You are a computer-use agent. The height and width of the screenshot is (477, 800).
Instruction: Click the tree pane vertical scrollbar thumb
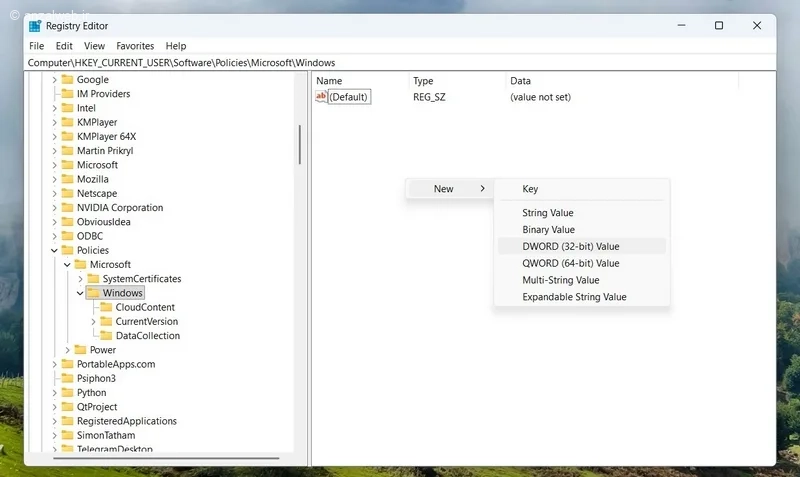tap(299, 145)
